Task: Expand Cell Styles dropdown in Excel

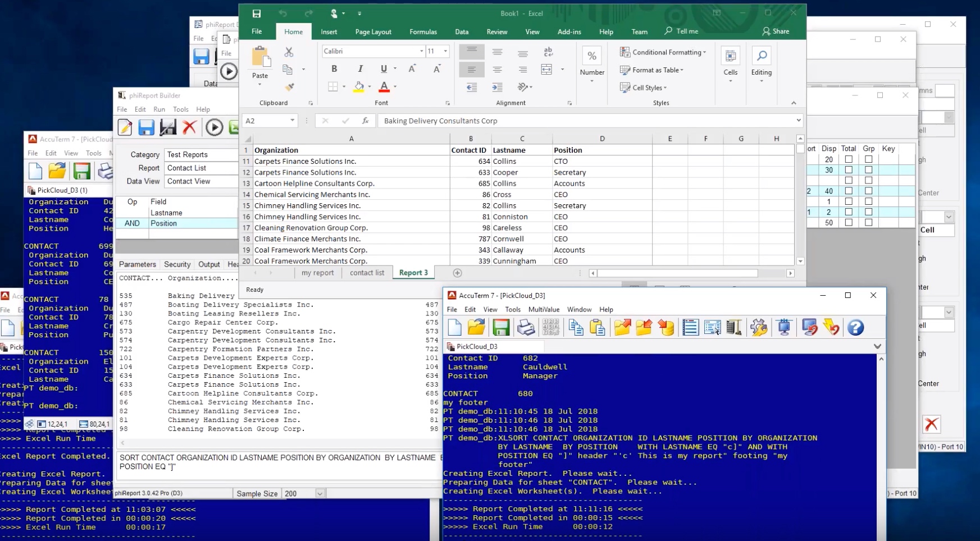Action: click(x=665, y=88)
